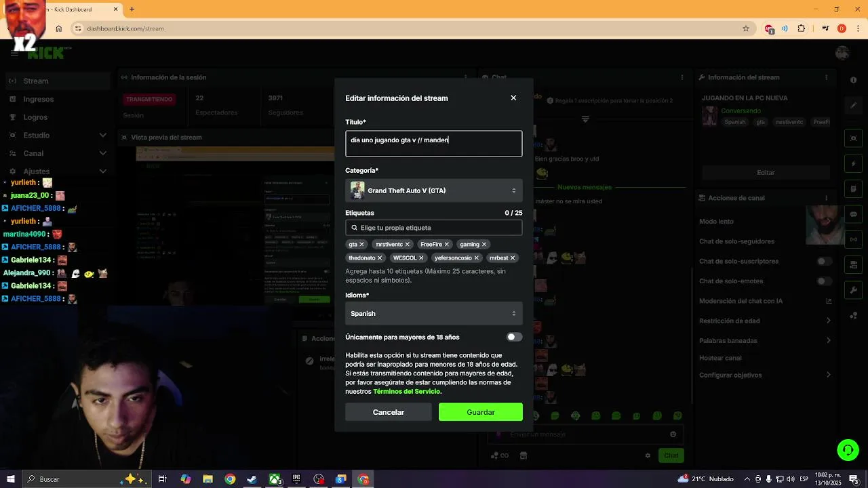Remove the gaming tag
Viewport: 868px width, 488px height.
coord(484,245)
